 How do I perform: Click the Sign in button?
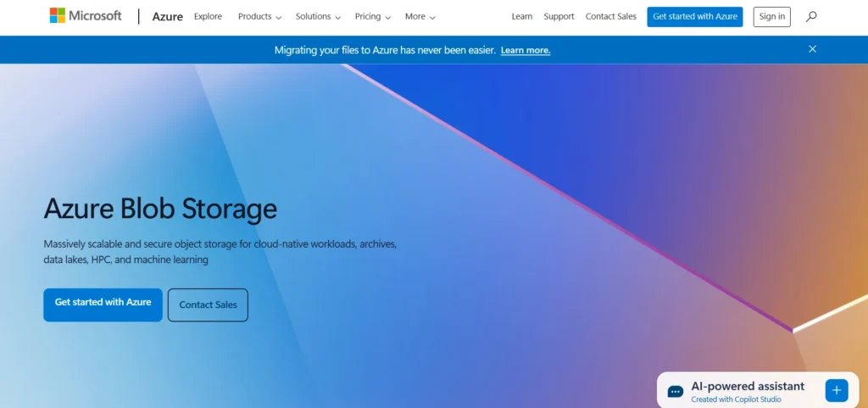point(771,17)
